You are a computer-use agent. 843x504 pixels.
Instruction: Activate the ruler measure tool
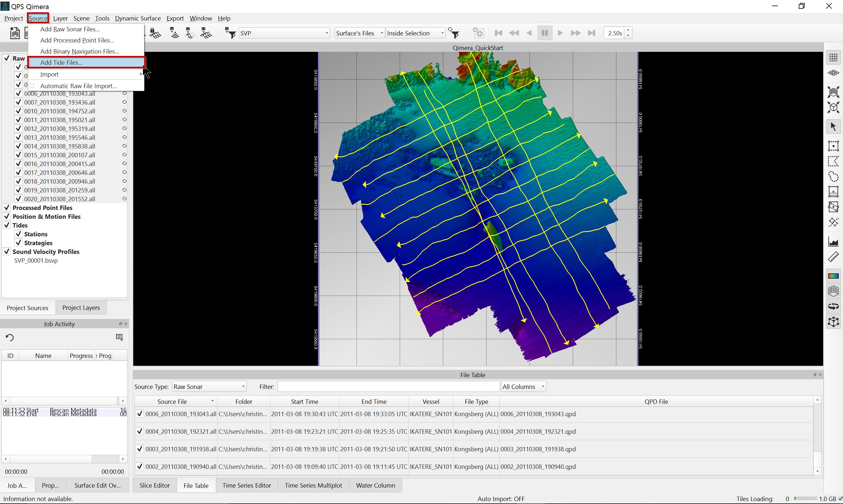[833, 257]
